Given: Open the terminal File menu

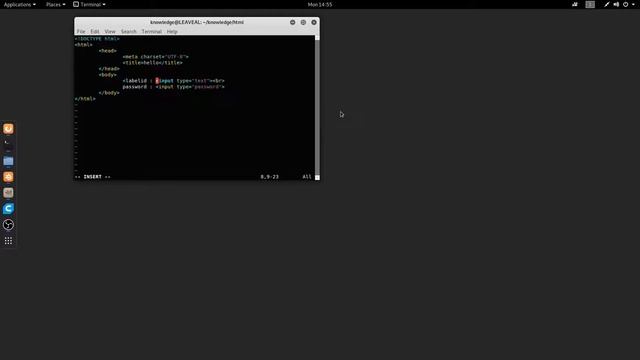Looking at the screenshot, I should pos(81,31).
